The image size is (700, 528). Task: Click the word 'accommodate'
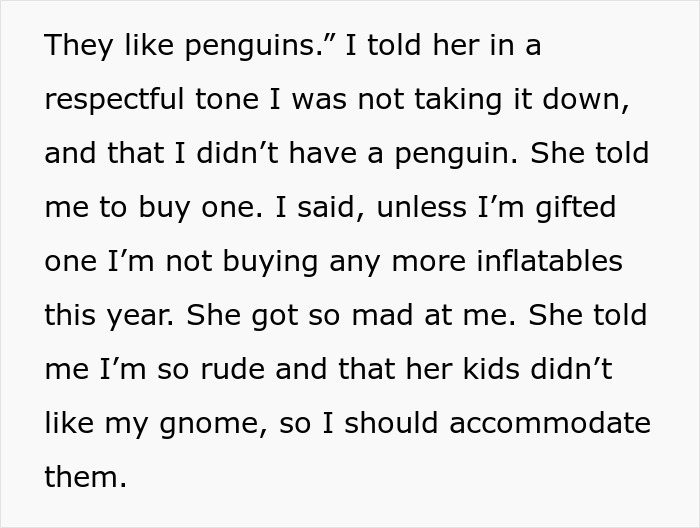coord(550,423)
